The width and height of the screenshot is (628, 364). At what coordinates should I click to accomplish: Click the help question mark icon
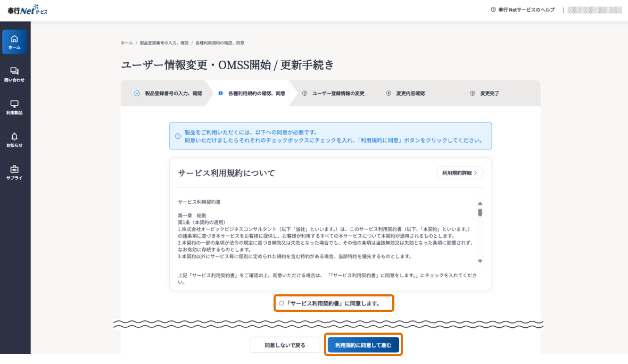click(x=493, y=10)
